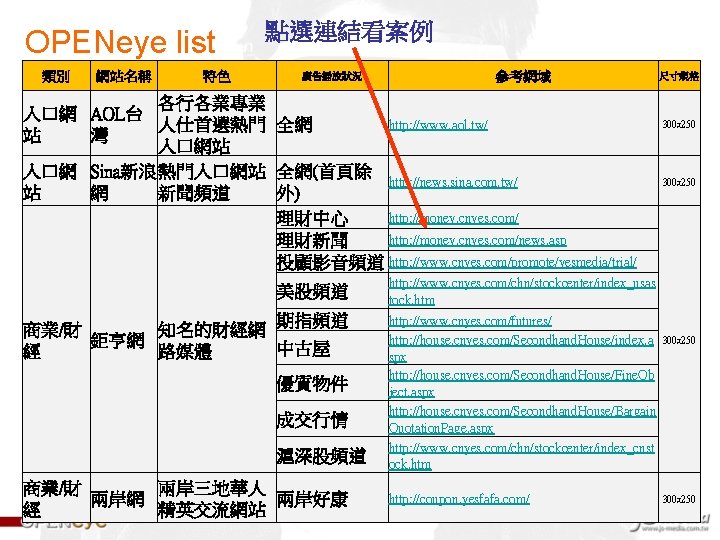
Task: Select the 投顧影音頻道 cell
Action: click(x=331, y=262)
